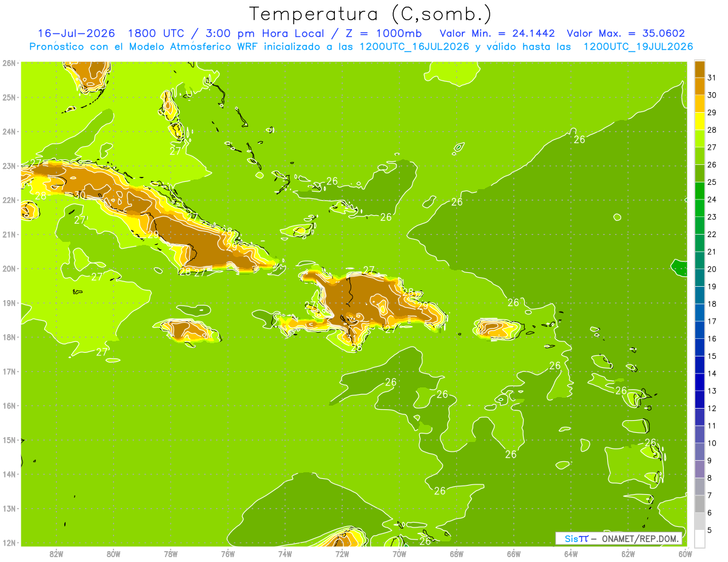Image resolution: width=728 pixels, height=562 pixels.
Task: Click the '23N' latitude label
Action: point(8,166)
